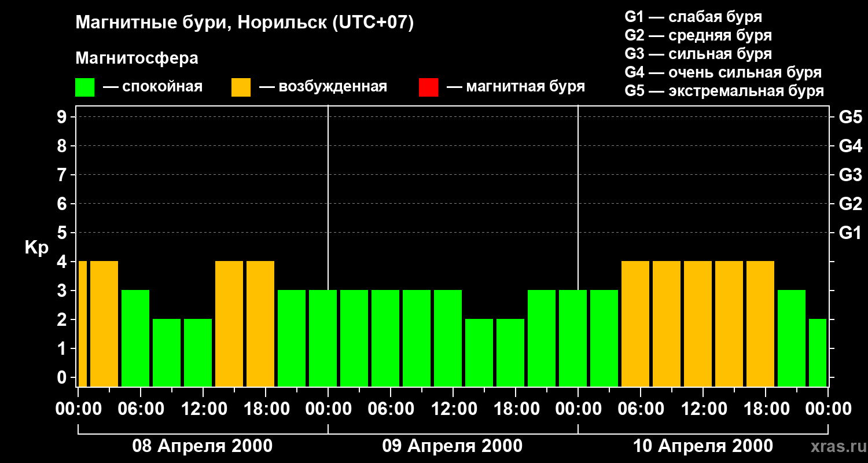Click the '10 Апреля 2000' date label
Screen dimensions: 868x463
point(703,446)
